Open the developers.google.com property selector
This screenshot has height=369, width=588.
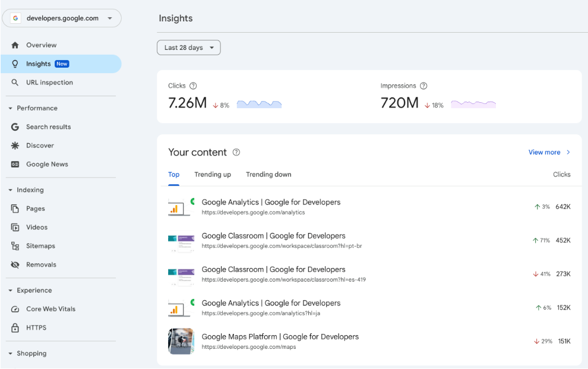[62, 18]
